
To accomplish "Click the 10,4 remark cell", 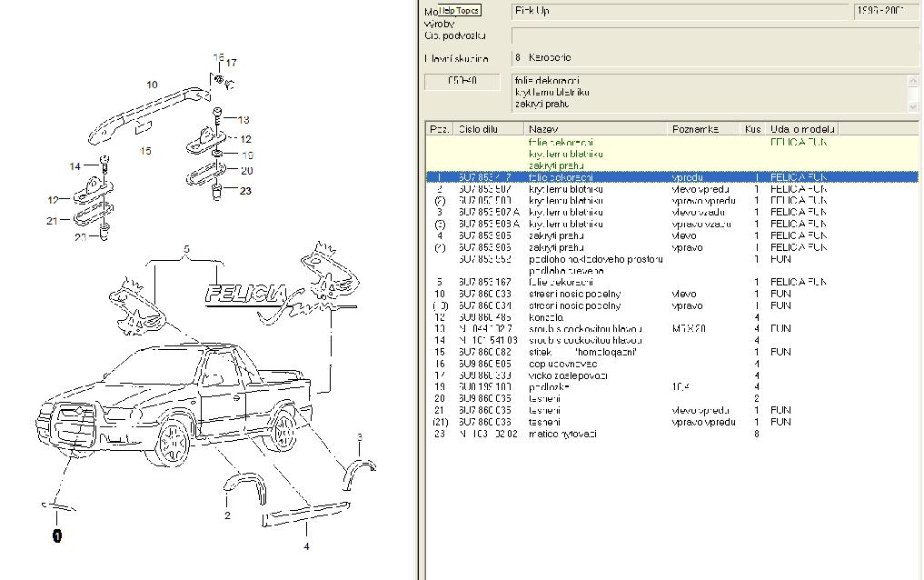I will click(680, 386).
